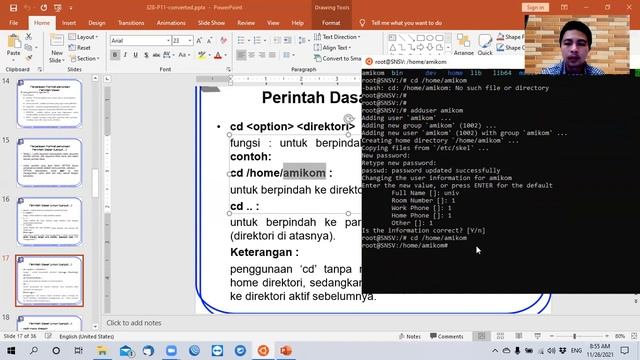640x360 pixels.
Task: Click the Reset slide button
Action: 80,48
